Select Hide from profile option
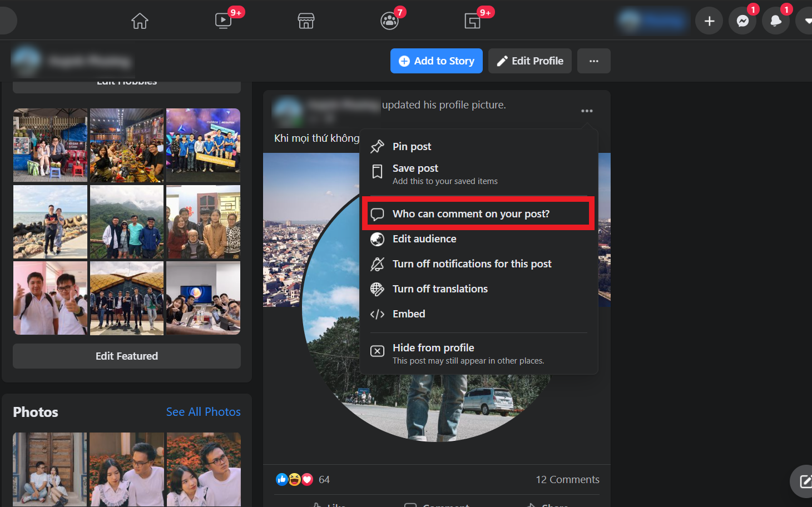Viewport: 812px width, 507px height. pyautogui.click(x=433, y=348)
